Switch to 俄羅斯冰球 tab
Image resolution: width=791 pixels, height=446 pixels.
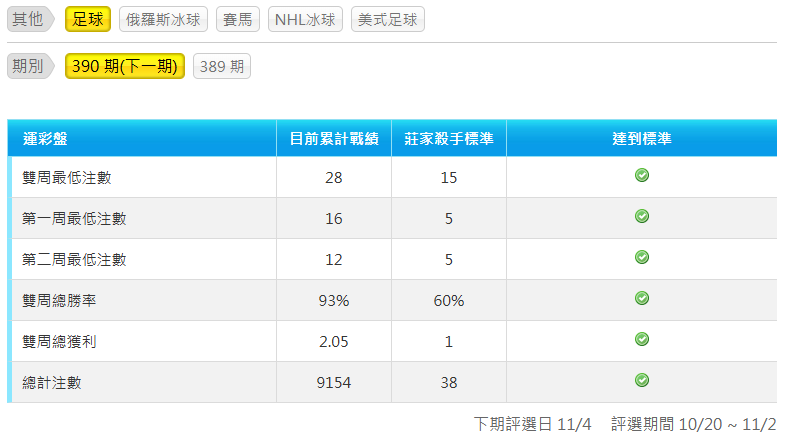(x=163, y=19)
